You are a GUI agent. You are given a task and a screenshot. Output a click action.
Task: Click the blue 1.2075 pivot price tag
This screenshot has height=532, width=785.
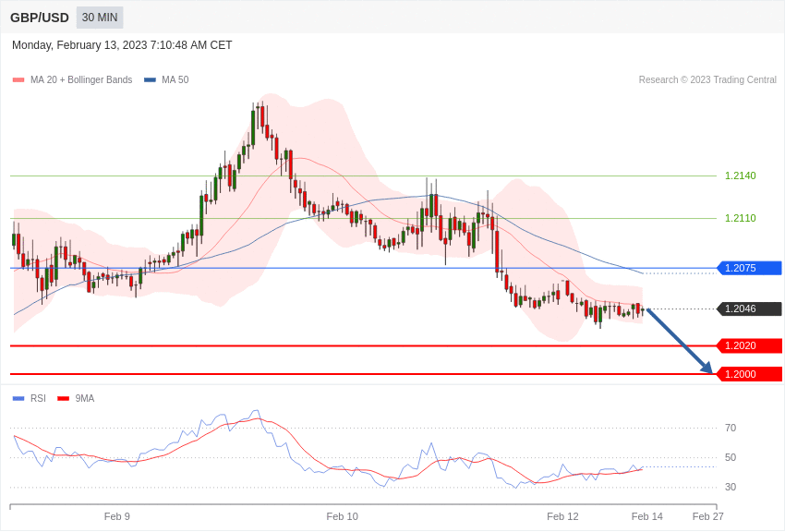(x=750, y=268)
